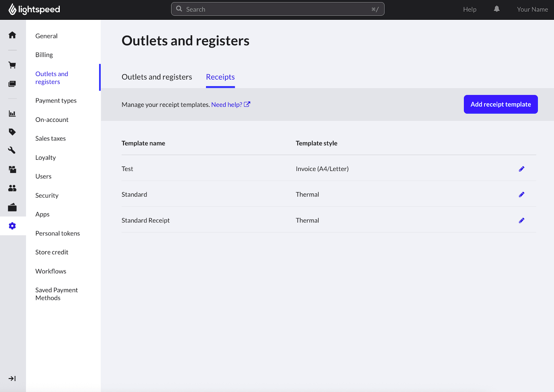Open the Customers people icon
The width and height of the screenshot is (554, 392).
click(x=12, y=188)
